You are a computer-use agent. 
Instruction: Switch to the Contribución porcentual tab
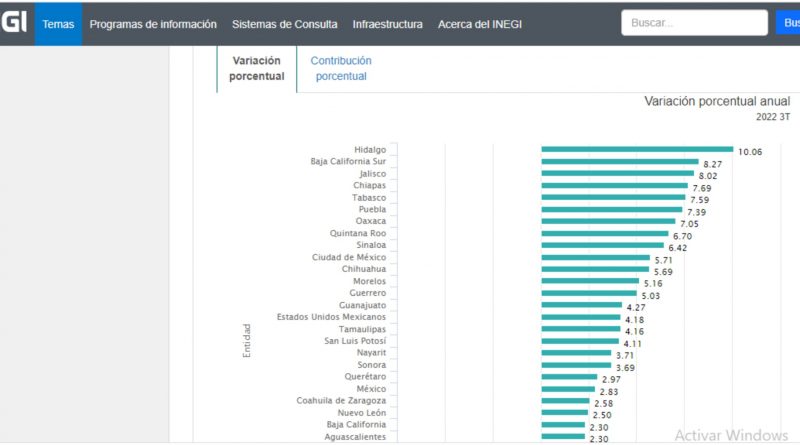tap(340, 68)
